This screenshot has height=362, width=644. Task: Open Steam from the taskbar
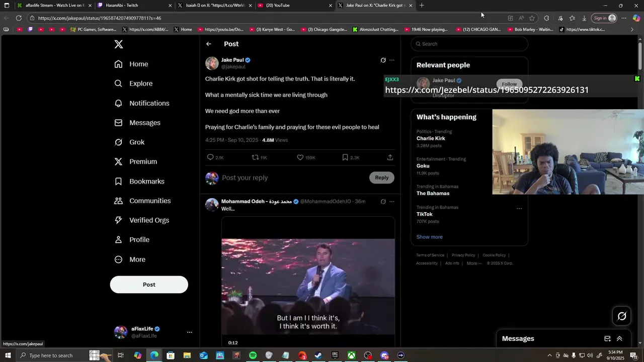[x=318, y=355]
